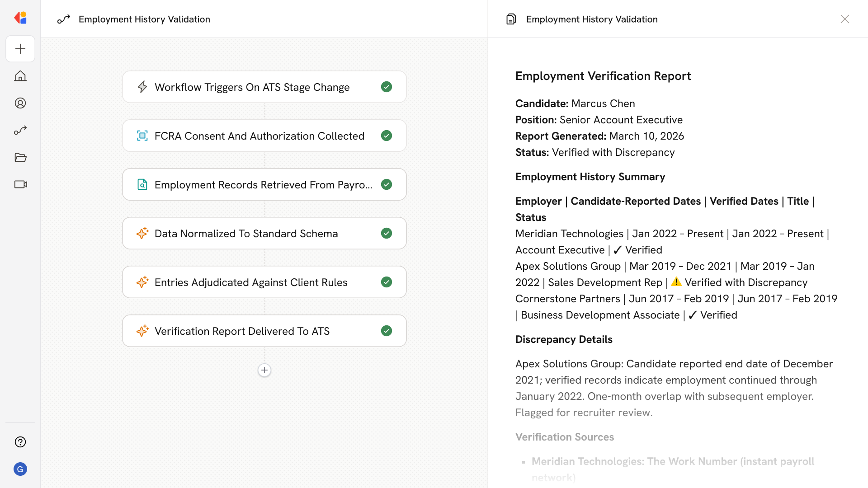Open the help question mark icon
The width and height of the screenshot is (868, 488).
coord(20,442)
